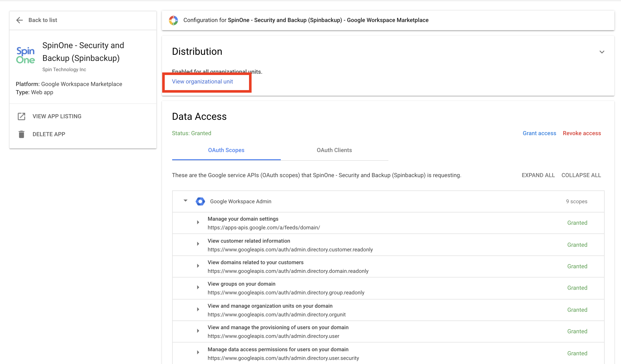The width and height of the screenshot is (621, 364).
Task: Open app listing via the external-link icon
Action: (22, 116)
